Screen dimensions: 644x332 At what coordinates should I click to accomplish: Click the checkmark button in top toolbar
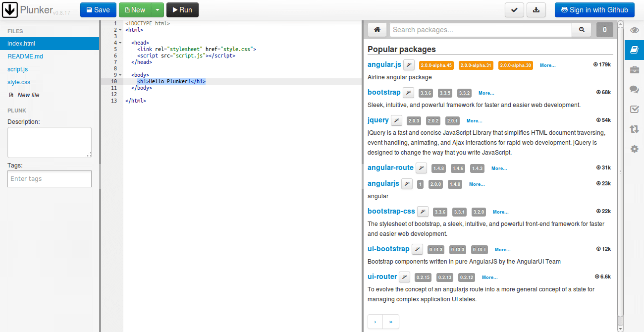pos(514,10)
